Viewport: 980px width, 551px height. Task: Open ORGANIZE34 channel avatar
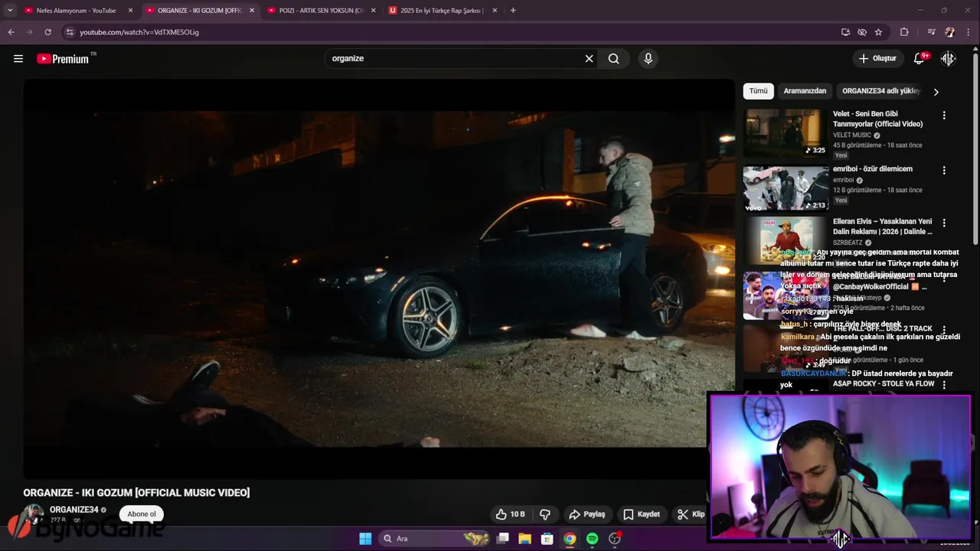[34, 514]
